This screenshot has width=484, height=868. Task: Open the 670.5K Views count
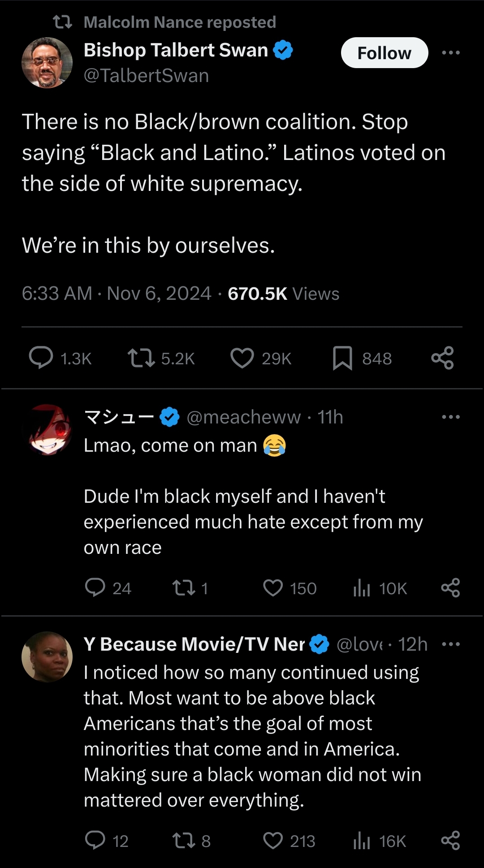click(x=283, y=294)
